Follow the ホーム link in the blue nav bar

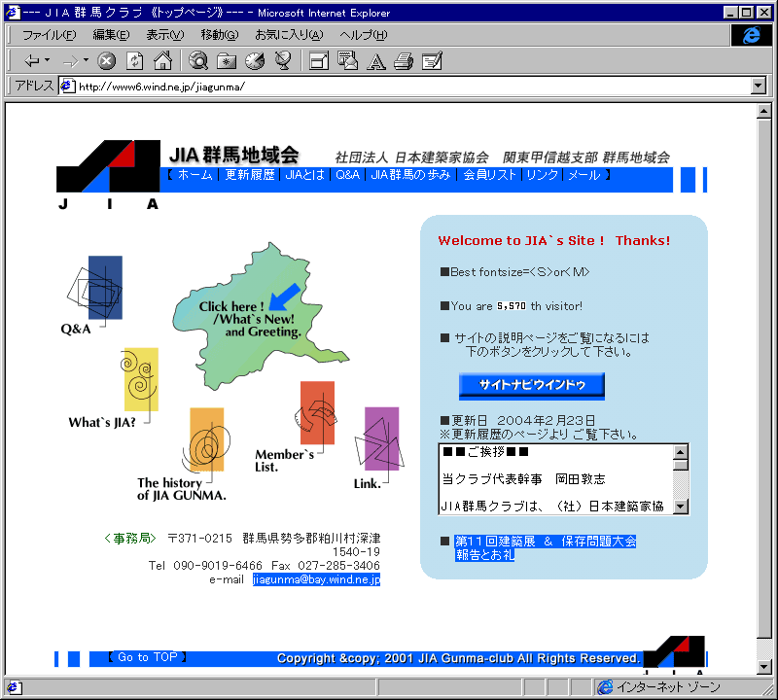pyautogui.click(x=195, y=175)
